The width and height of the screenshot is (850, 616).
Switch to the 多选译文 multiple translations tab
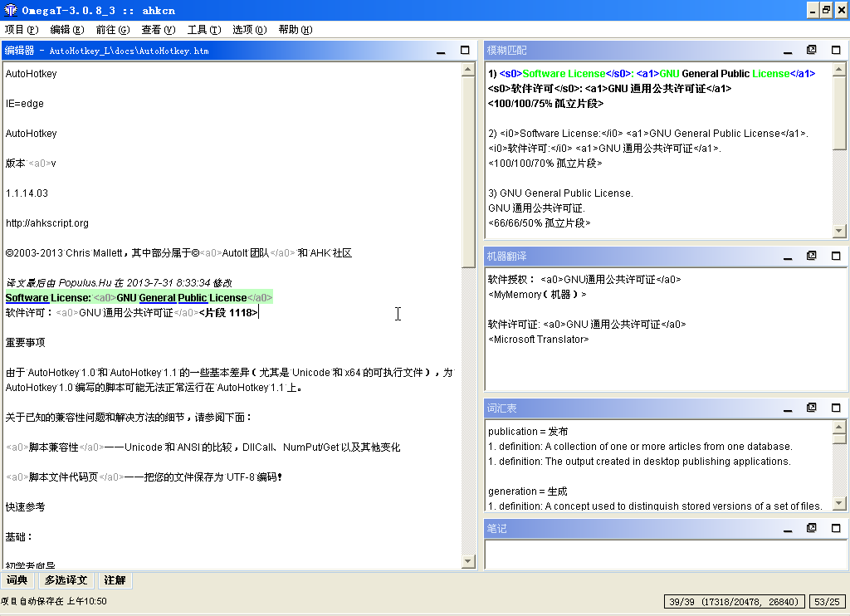click(x=65, y=580)
